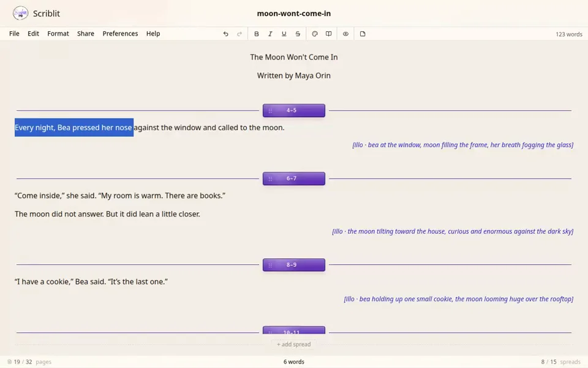Click the 6 words selection count
The height and width of the screenshot is (368, 588).
pyautogui.click(x=293, y=362)
